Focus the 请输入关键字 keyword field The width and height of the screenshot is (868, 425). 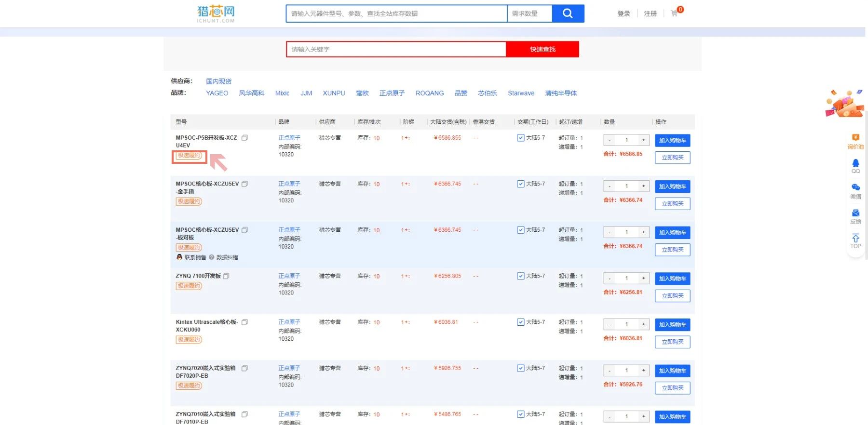(396, 49)
